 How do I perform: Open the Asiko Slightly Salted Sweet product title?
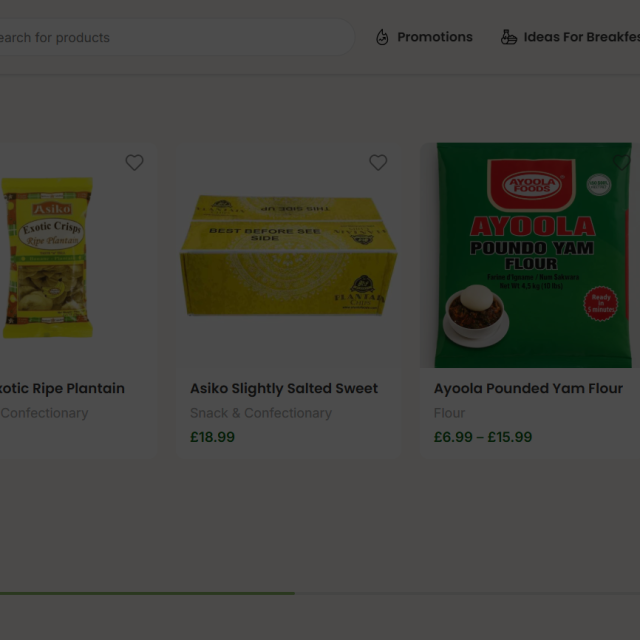(x=284, y=388)
